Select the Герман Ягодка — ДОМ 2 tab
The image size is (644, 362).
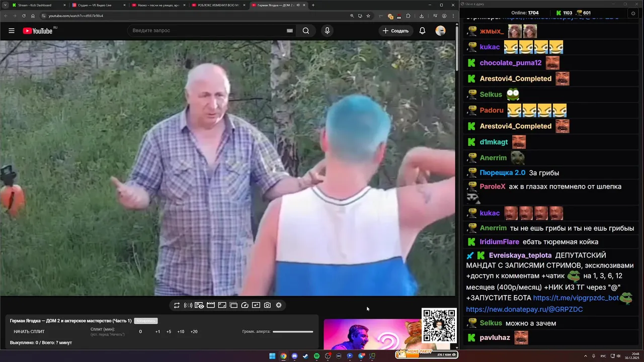tap(278, 5)
